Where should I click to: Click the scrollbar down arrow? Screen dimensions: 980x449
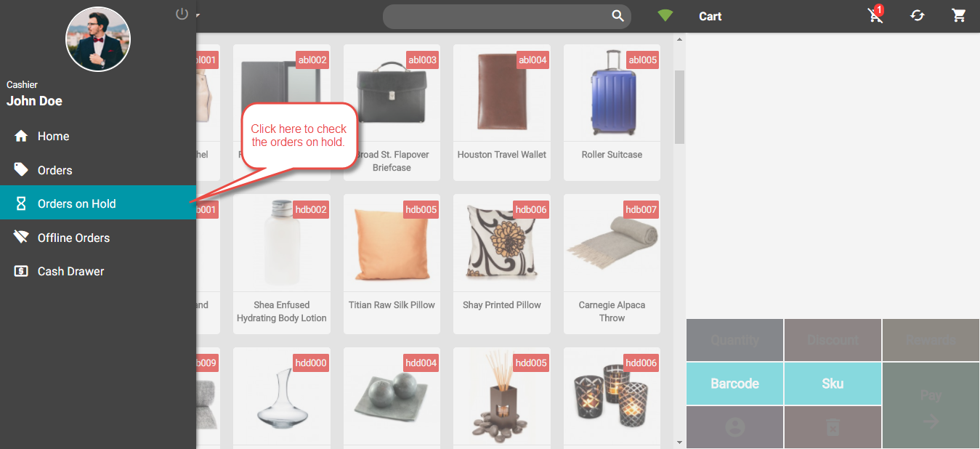(x=680, y=442)
